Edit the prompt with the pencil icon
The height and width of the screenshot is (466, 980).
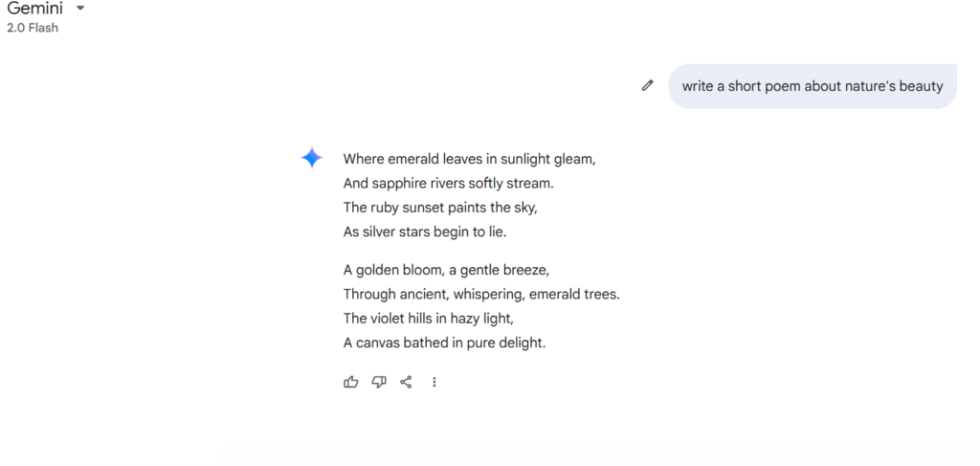pos(648,85)
